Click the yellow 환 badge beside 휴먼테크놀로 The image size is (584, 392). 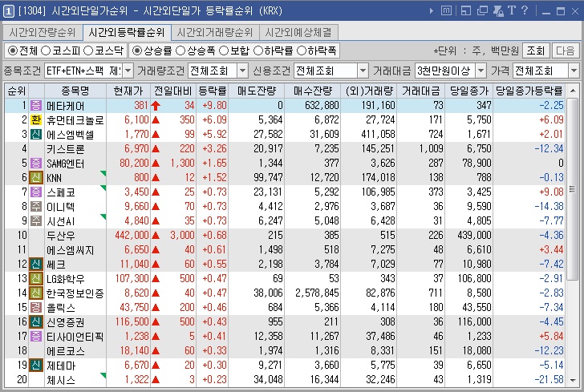point(36,120)
